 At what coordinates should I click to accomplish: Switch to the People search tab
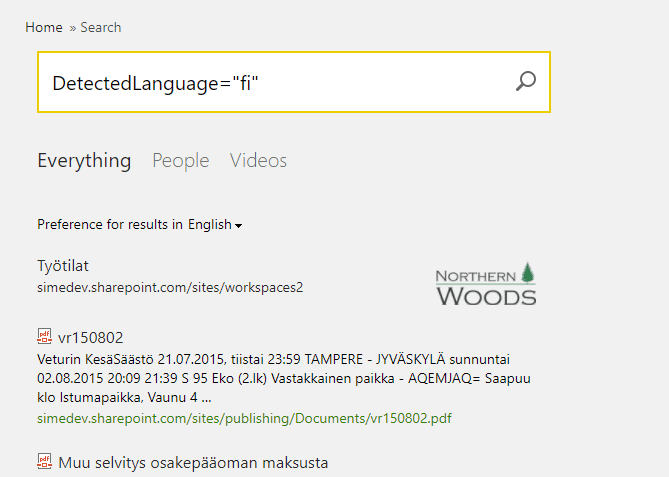pyautogui.click(x=181, y=161)
